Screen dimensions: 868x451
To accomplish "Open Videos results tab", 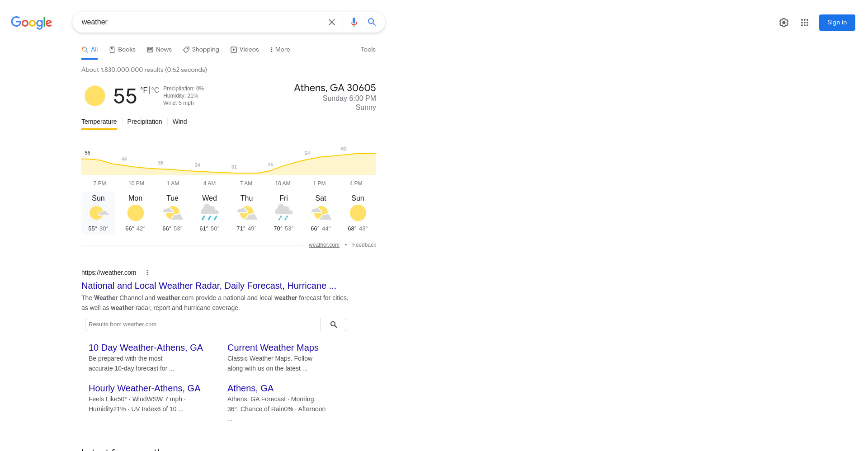I will tap(245, 50).
